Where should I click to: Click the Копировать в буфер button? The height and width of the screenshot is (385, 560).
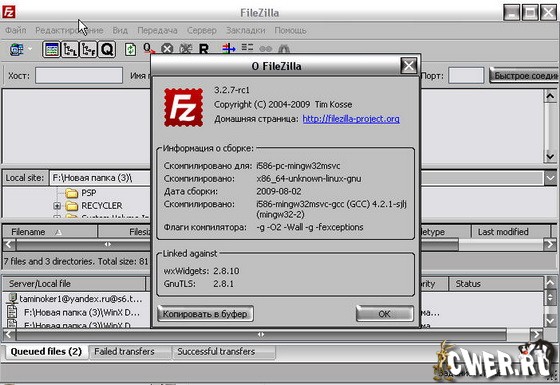[205, 314]
